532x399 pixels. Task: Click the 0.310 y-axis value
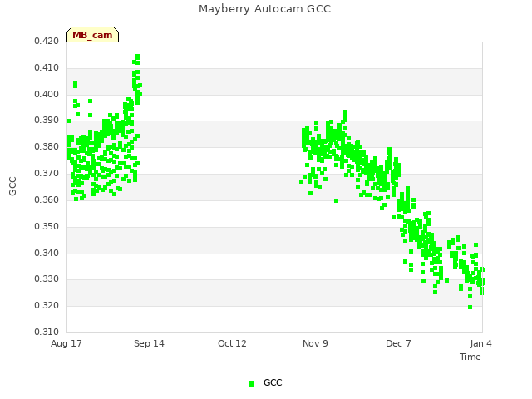point(47,332)
